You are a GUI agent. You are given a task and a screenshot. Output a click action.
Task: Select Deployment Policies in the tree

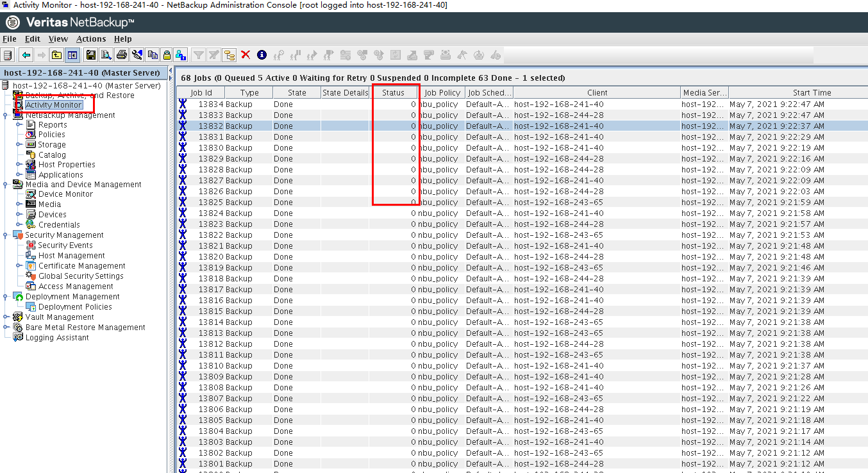pyautogui.click(x=75, y=307)
